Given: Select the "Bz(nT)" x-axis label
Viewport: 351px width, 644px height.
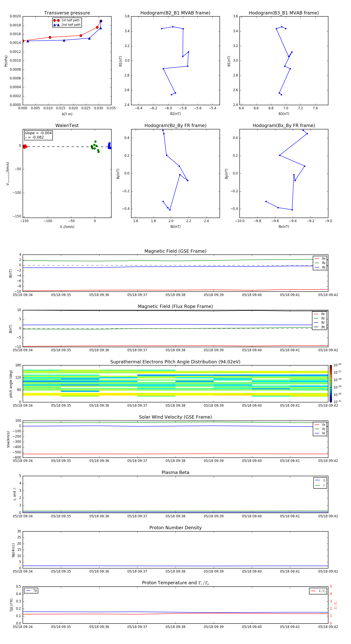Looking at the screenshot, I should point(175,227).
